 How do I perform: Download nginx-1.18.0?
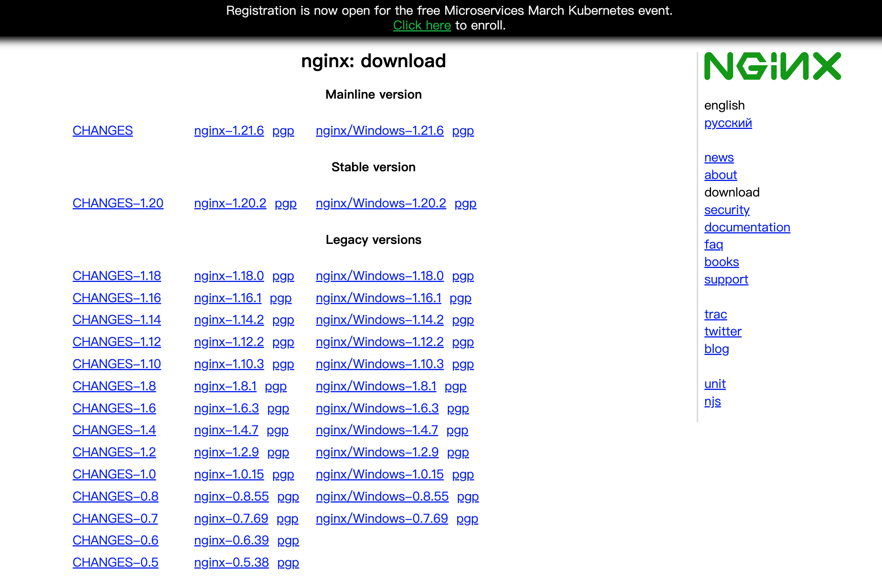[x=229, y=276]
